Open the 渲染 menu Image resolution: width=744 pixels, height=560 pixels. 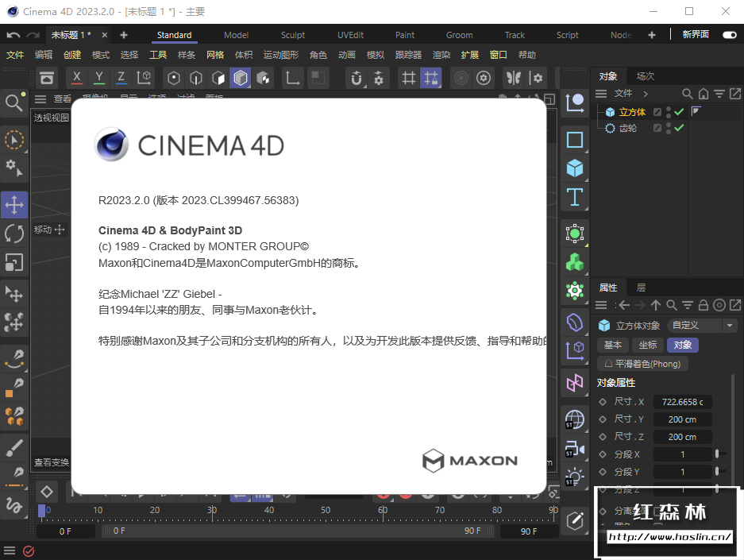441,55
